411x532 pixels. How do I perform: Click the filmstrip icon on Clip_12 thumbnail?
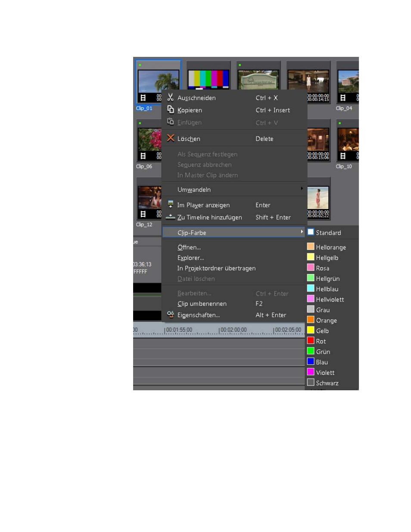143,214
